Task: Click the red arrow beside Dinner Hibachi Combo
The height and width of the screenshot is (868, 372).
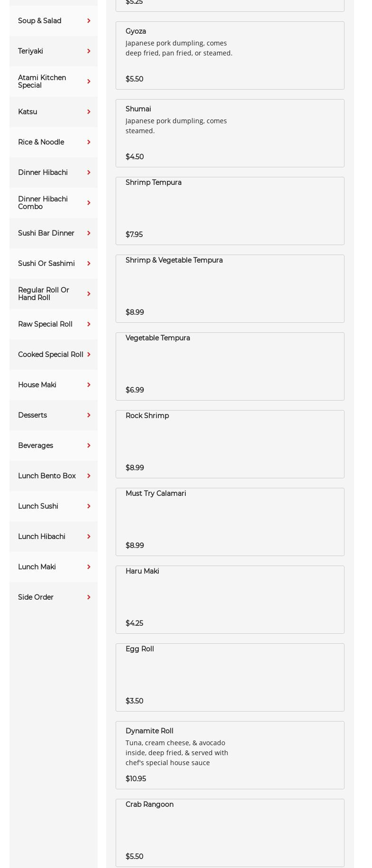Action: [x=89, y=203]
